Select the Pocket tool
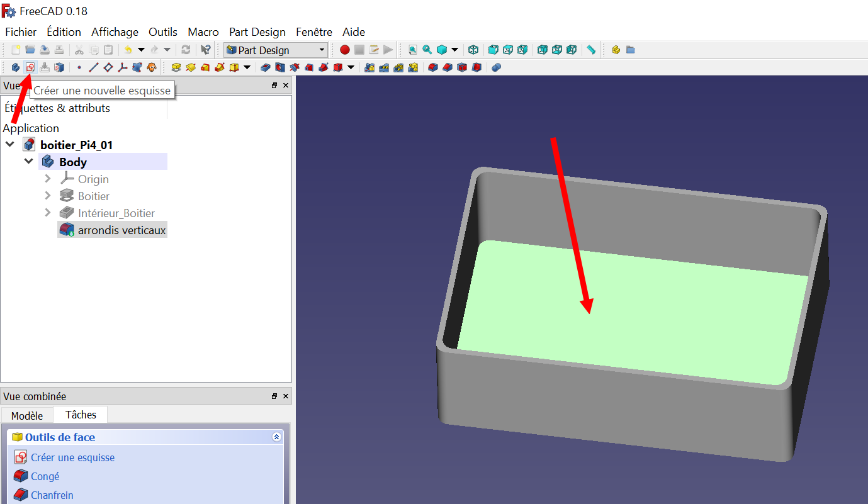Image resolution: width=868 pixels, height=504 pixels. pos(265,67)
